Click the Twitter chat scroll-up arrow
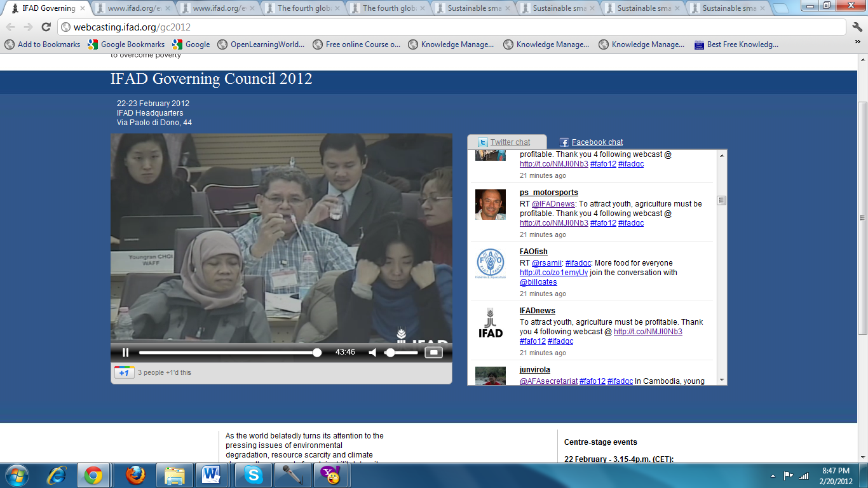 721,156
